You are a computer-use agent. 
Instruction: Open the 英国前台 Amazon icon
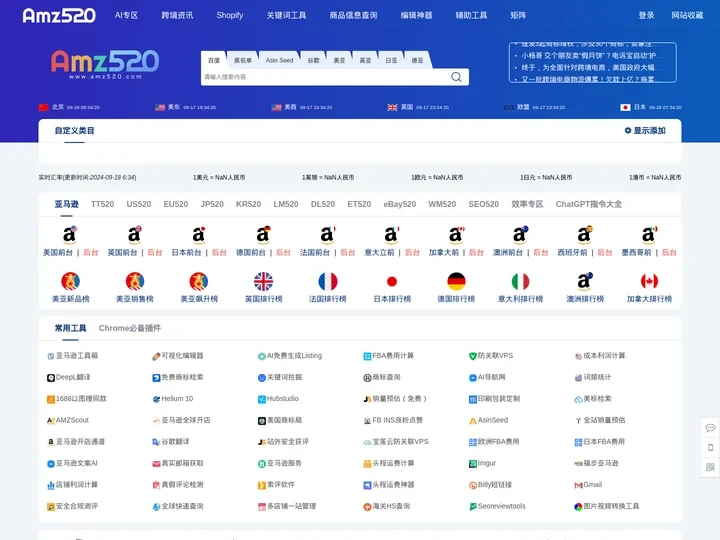(x=135, y=234)
